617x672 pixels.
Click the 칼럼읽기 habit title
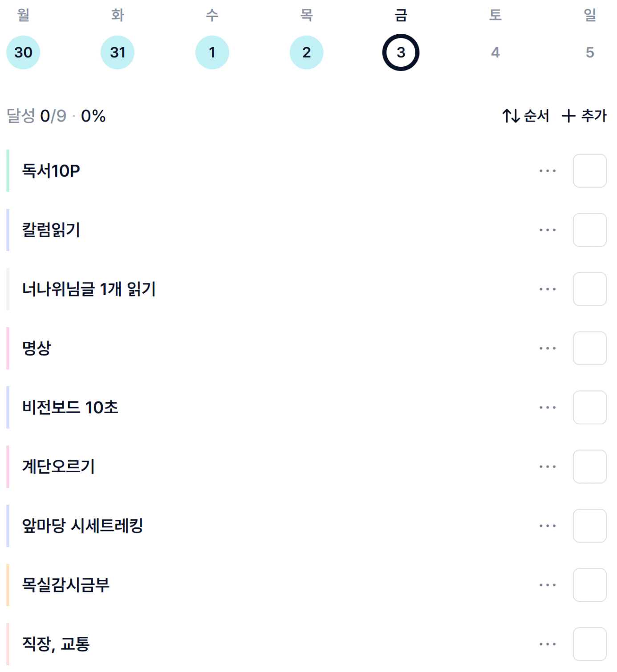click(51, 230)
